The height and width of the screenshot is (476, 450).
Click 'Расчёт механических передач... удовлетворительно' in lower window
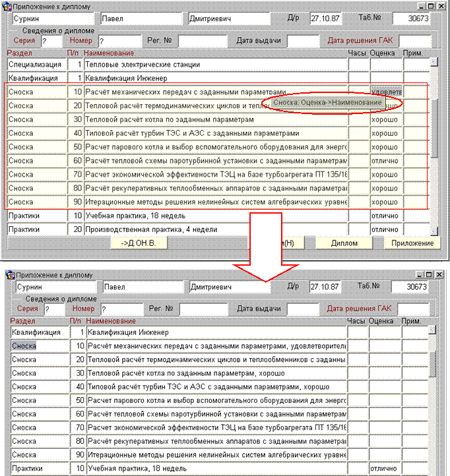[216, 346]
